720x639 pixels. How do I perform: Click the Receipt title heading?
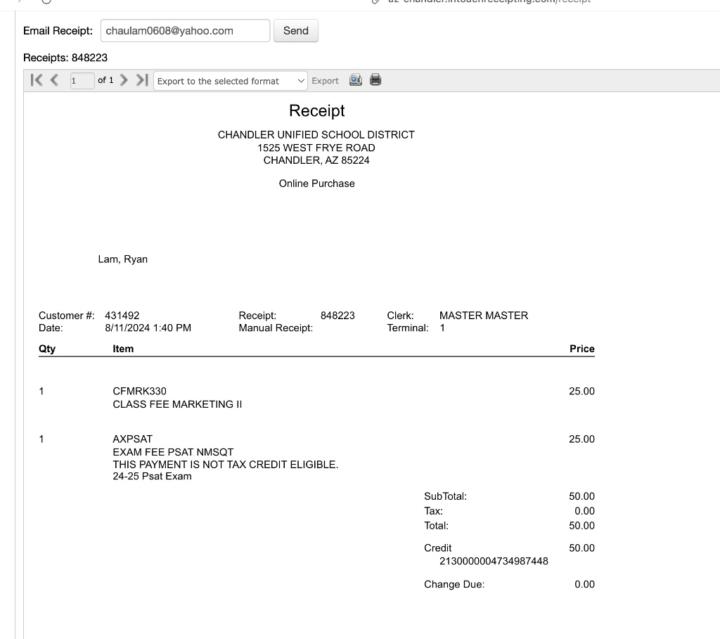[x=317, y=111]
